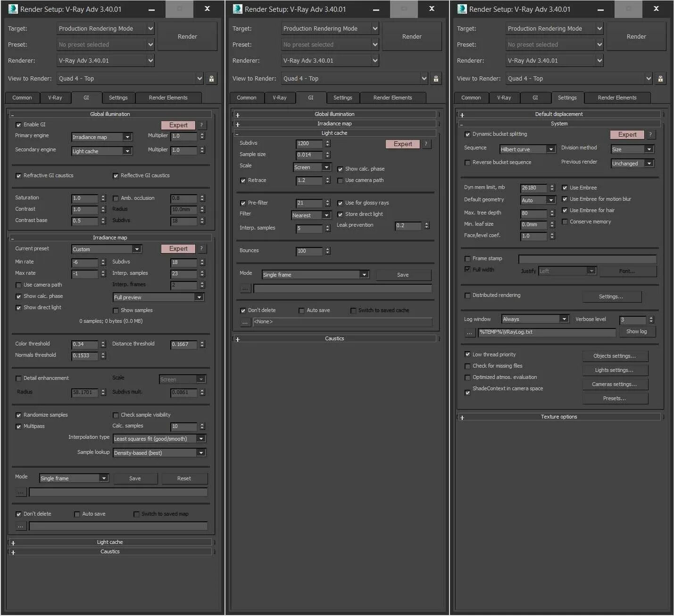Click the browse '...' button beside VRayLog.txt path
The height and width of the screenshot is (616, 674).
(x=470, y=332)
